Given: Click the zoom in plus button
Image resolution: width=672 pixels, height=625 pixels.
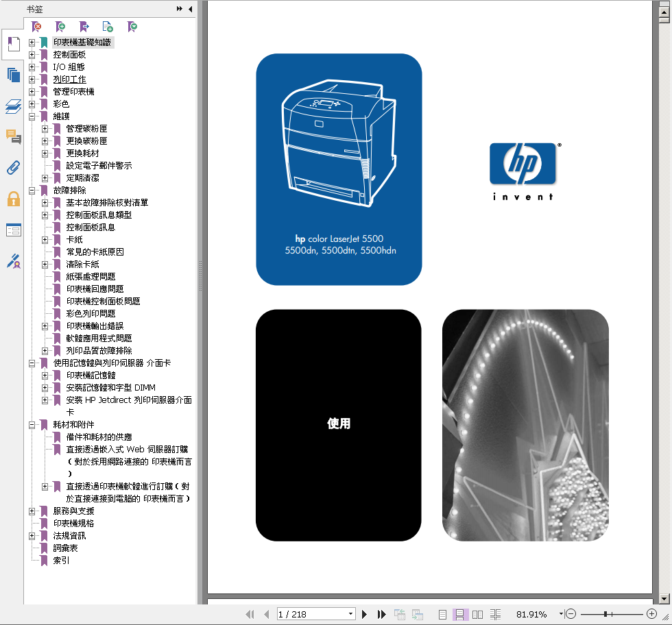Looking at the screenshot, I should coord(652,614).
